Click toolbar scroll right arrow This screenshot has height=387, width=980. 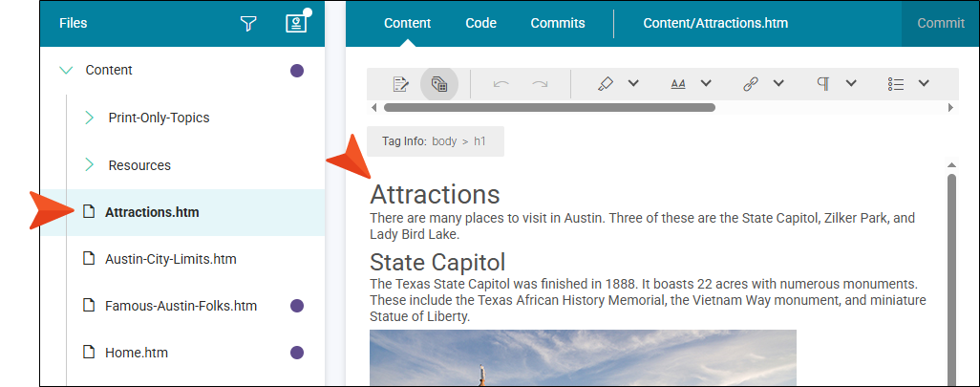click(950, 108)
